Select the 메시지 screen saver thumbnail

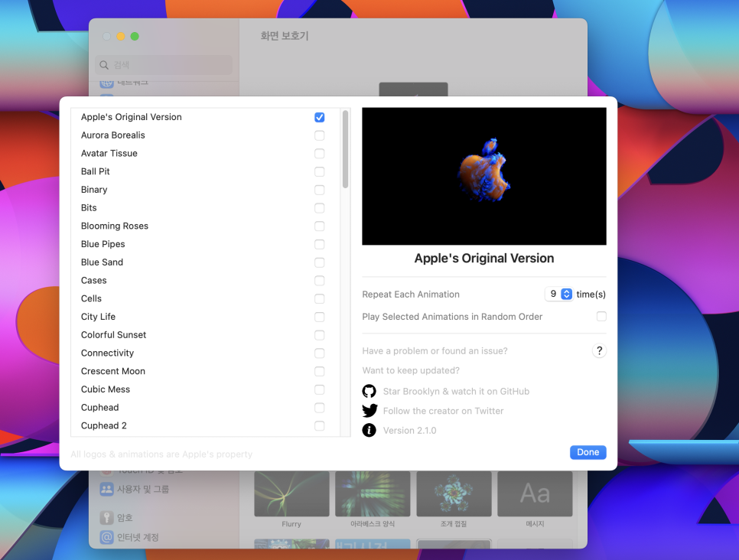tap(535, 494)
